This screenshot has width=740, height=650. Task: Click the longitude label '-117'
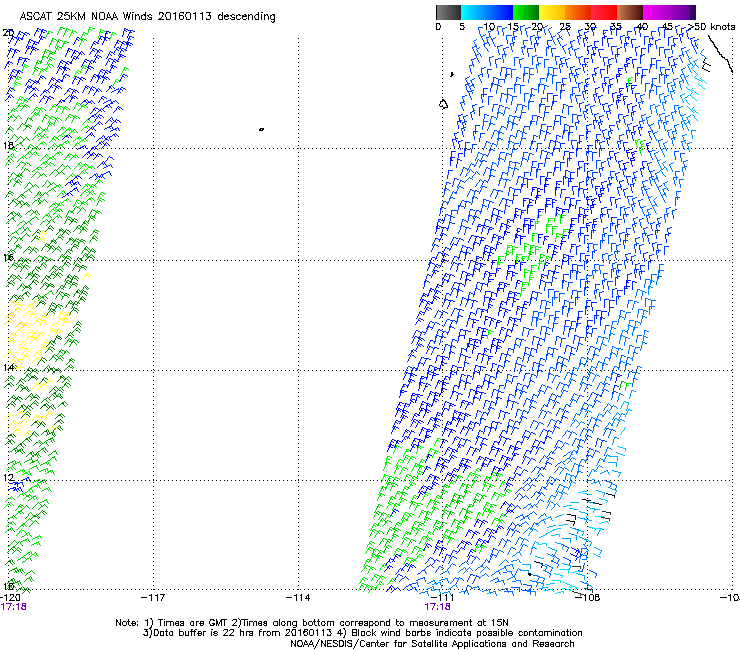click(153, 598)
